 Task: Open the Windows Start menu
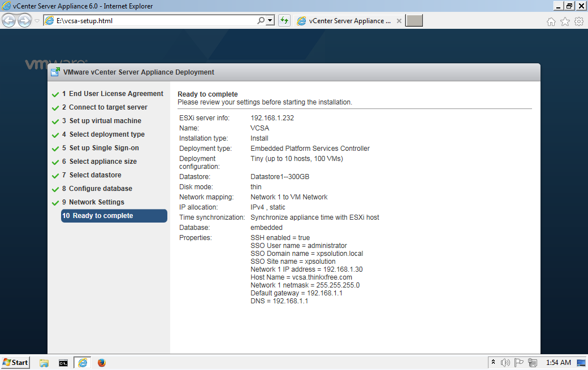(15, 363)
